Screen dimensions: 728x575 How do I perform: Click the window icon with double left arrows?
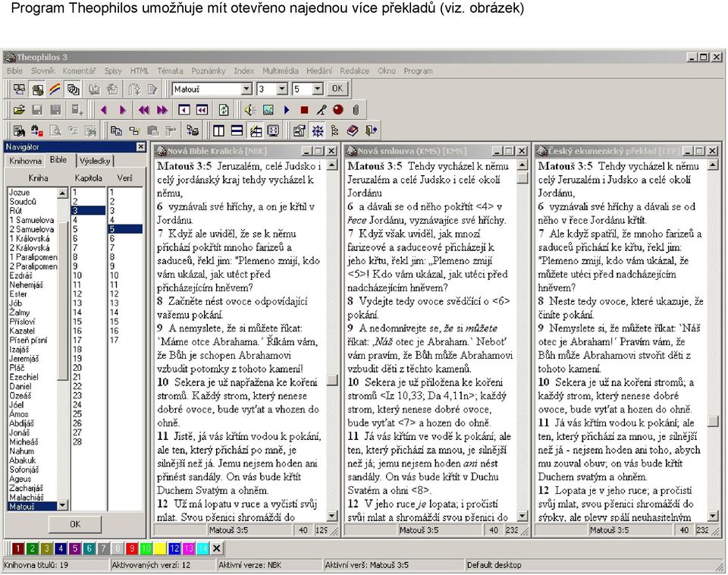coord(202,109)
